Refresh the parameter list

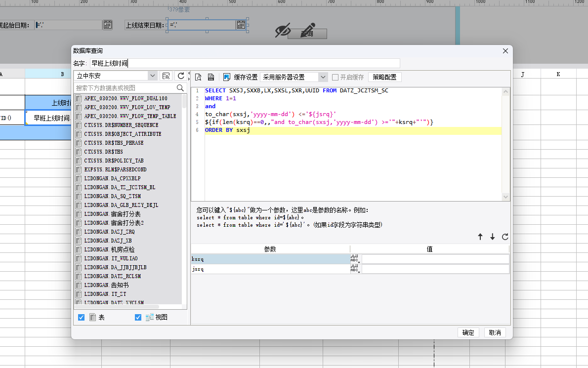pos(505,237)
